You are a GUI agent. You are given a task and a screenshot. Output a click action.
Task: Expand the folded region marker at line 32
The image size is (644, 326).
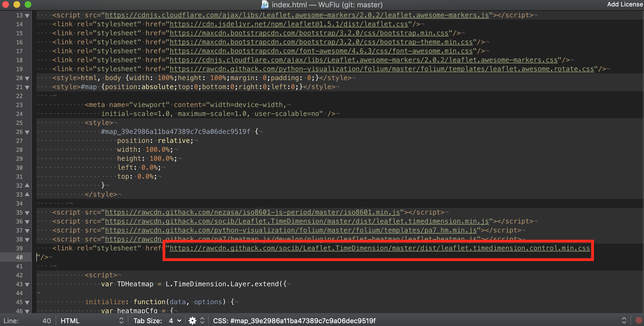point(27,185)
